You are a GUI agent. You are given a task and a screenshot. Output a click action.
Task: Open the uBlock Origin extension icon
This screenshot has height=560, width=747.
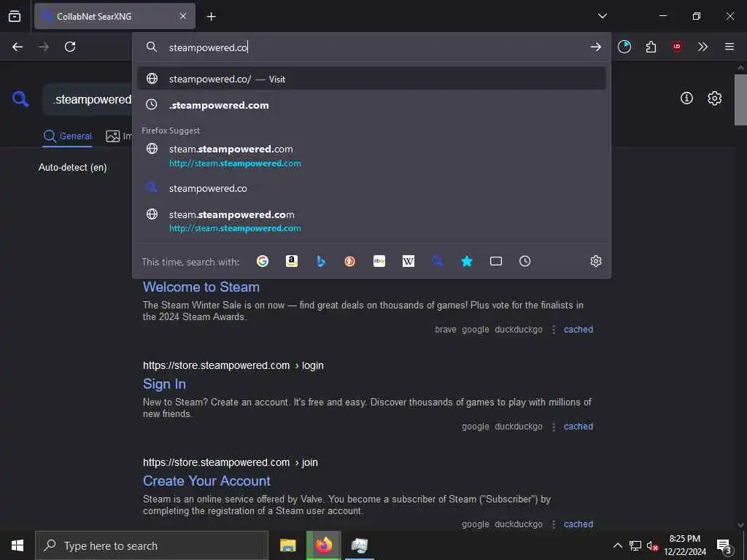[x=676, y=47]
